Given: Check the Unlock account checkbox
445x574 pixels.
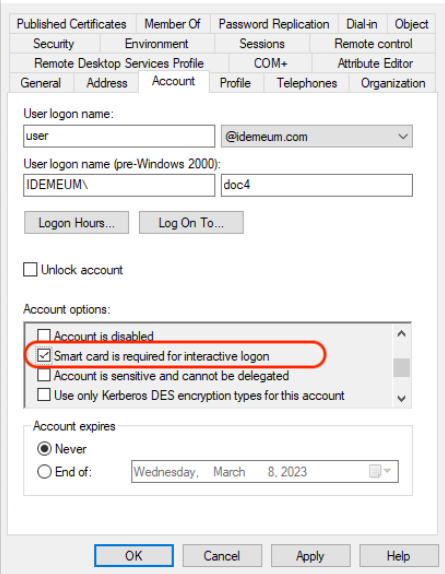Looking at the screenshot, I should click(30, 269).
